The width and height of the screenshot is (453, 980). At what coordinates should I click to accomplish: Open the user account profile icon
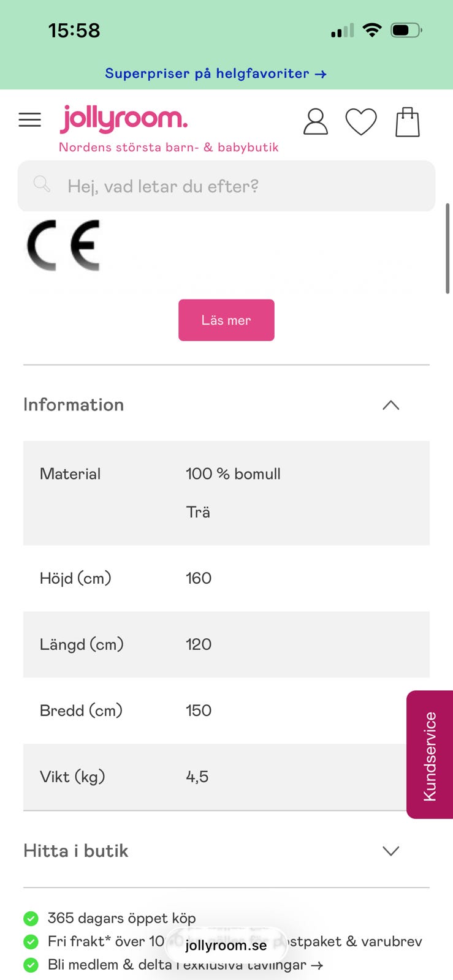point(316,121)
